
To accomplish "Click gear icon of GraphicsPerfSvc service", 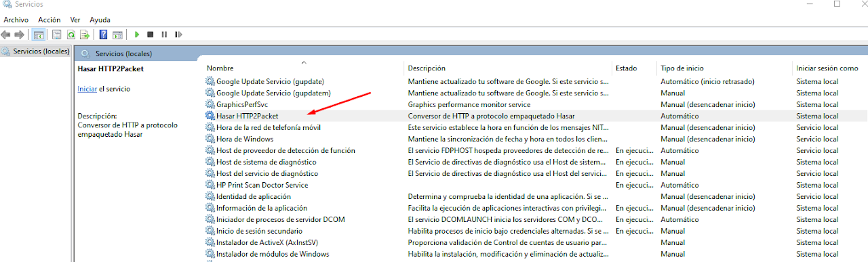I will tap(210, 104).
